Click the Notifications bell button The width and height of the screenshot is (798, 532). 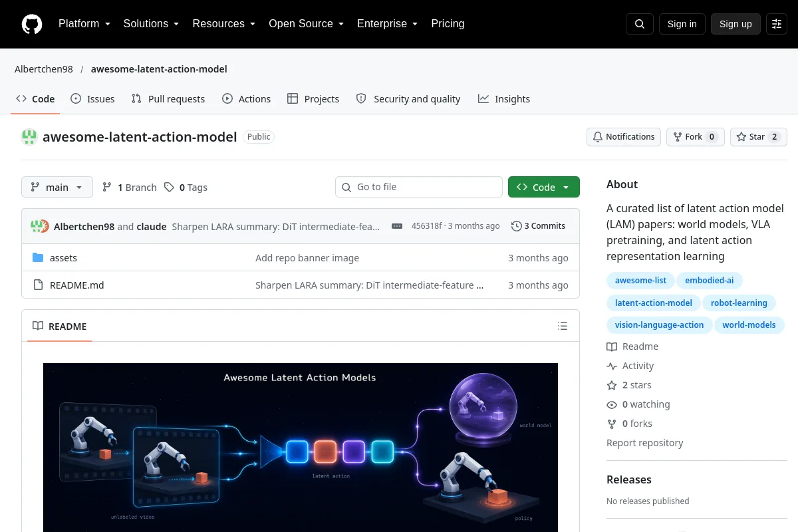[x=624, y=137]
